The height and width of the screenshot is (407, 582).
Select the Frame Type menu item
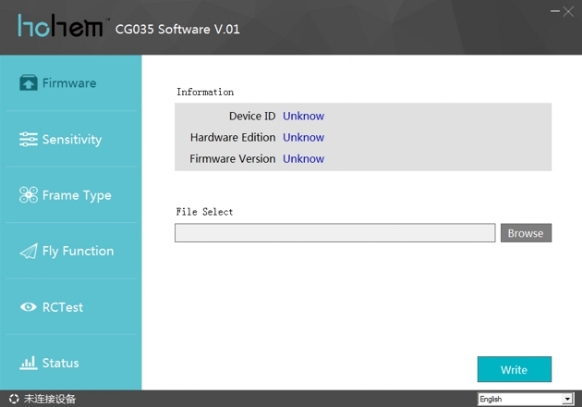click(x=76, y=196)
